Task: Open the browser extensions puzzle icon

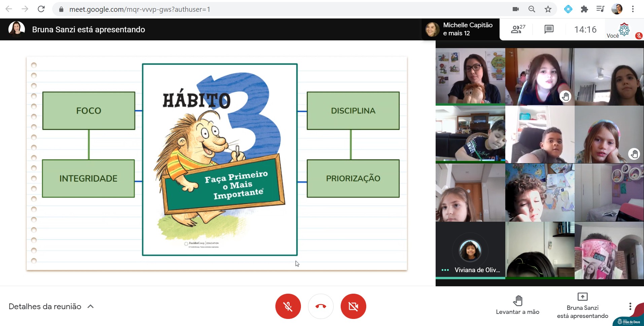Action: click(584, 9)
